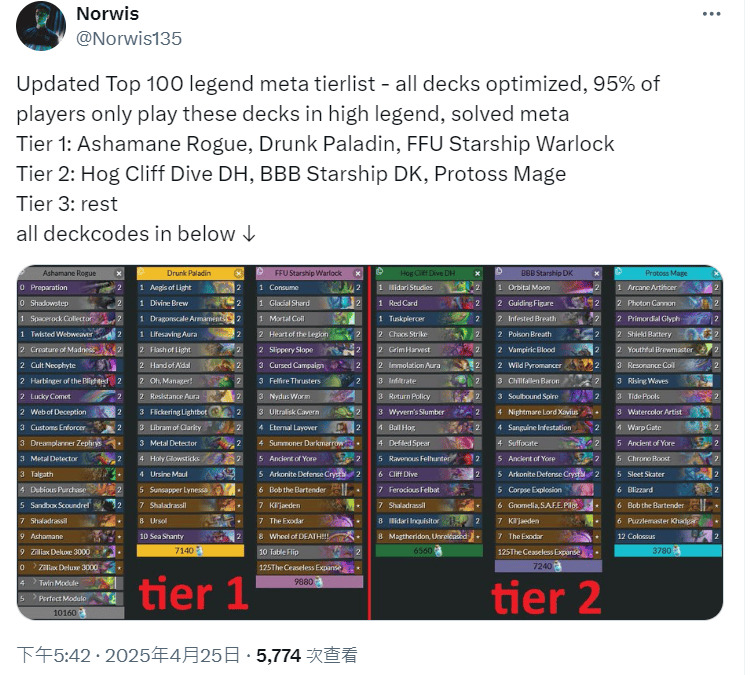Screen dimensions: 750x675
Task: Select the Protoss Mage cyan header tab
Action: [668, 273]
